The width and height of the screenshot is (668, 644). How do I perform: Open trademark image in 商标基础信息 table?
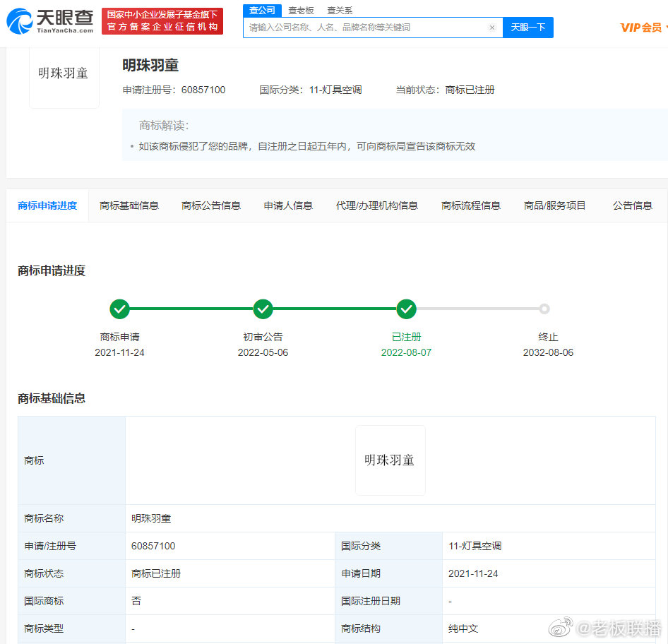click(390, 460)
